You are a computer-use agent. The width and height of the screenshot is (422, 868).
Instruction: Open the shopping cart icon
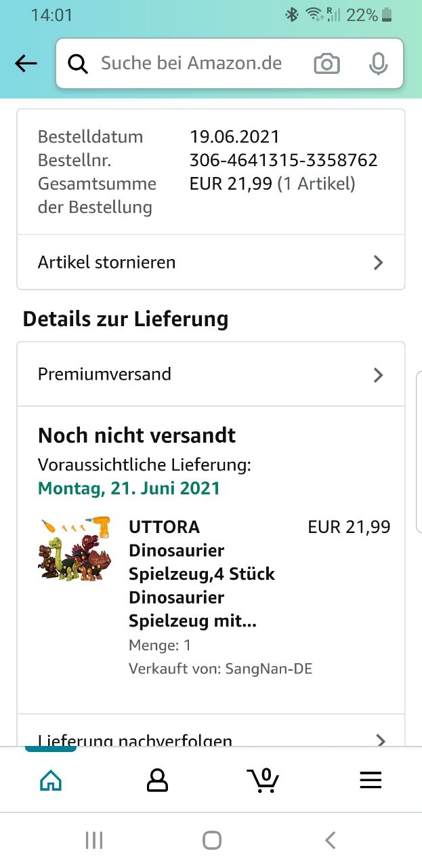[x=263, y=781]
